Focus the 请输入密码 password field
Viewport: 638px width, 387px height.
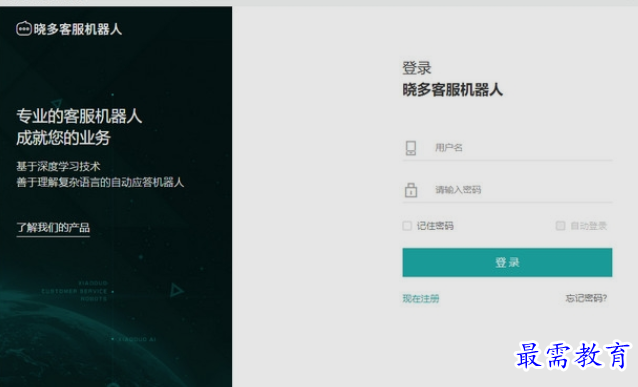(x=507, y=190)
